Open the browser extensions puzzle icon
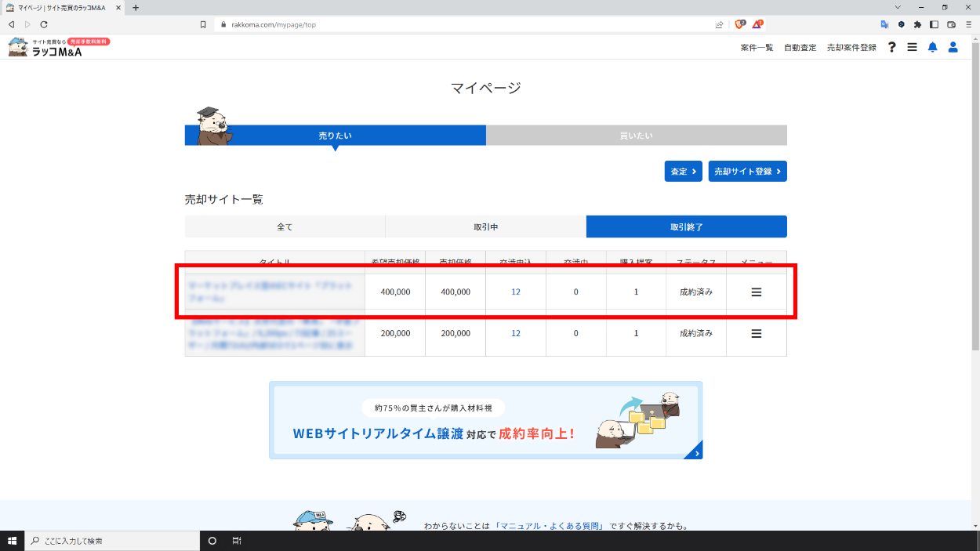The width and height of the screenshot is (980, 551). click(x=917, y=24)
